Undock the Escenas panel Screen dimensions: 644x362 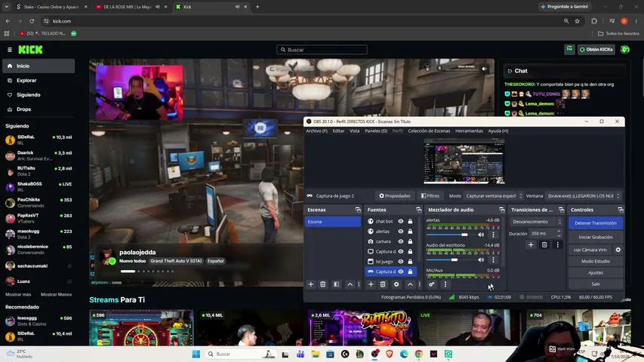click(358, 210)
